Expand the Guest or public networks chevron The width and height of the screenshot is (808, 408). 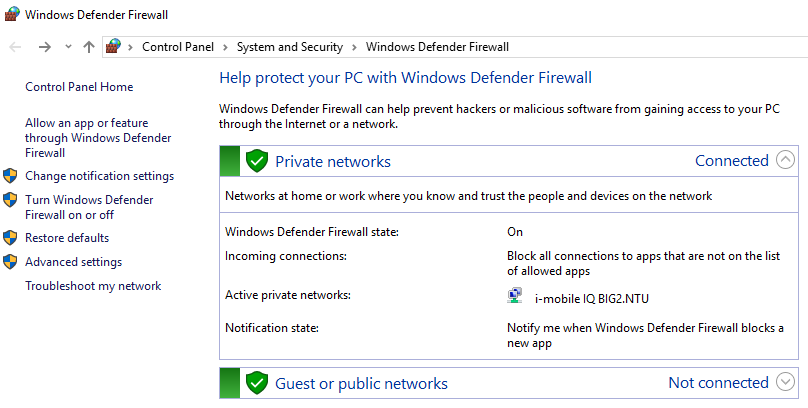785,382
